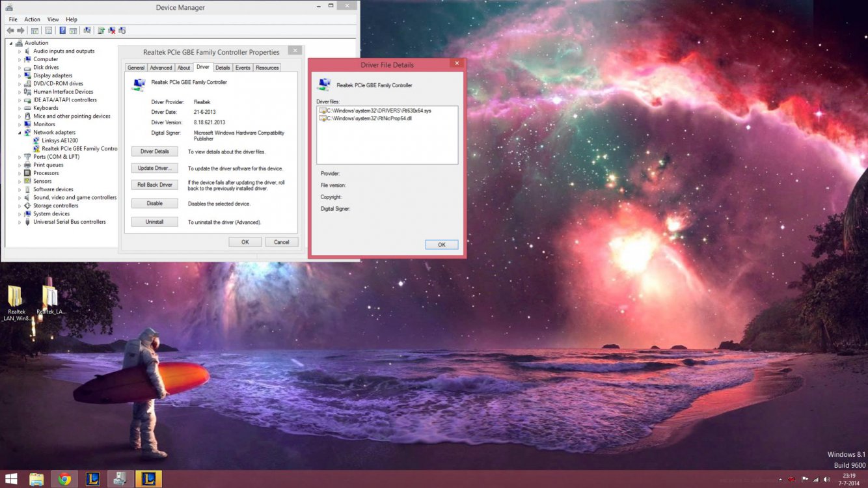Click Scan for hardware changes toolbar icon
Image resolution: width=868 pixels, height=488 pixels.
click(x=87, y=31)
